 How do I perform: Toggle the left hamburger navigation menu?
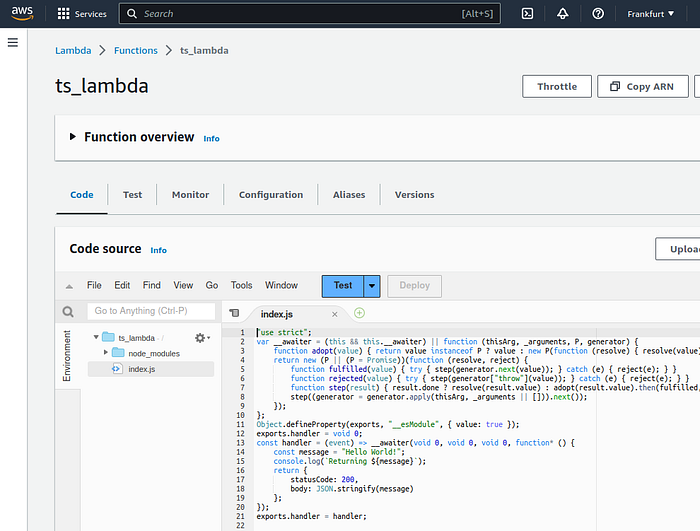click(x=13, y=42)
